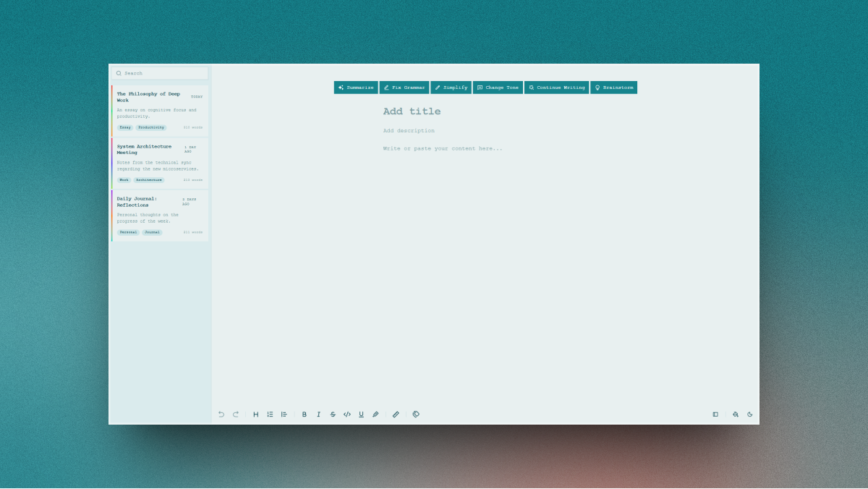The width and height of the screenshot is (868, 489).
Task: Open the Continue Writing option
Action: [x=557, y=87]
